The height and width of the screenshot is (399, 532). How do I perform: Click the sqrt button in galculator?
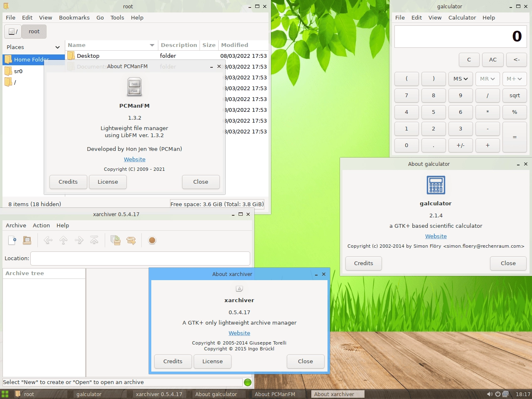515,96
